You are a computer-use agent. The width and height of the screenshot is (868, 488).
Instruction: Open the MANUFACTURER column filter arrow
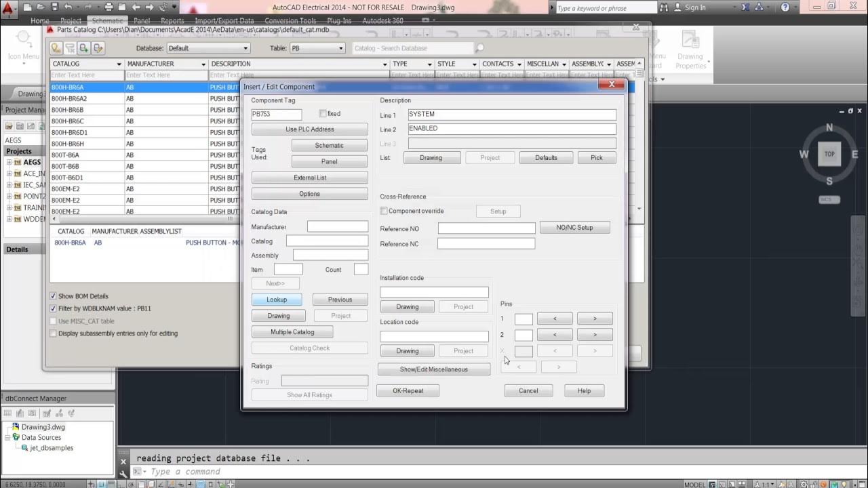click(203, 64)
